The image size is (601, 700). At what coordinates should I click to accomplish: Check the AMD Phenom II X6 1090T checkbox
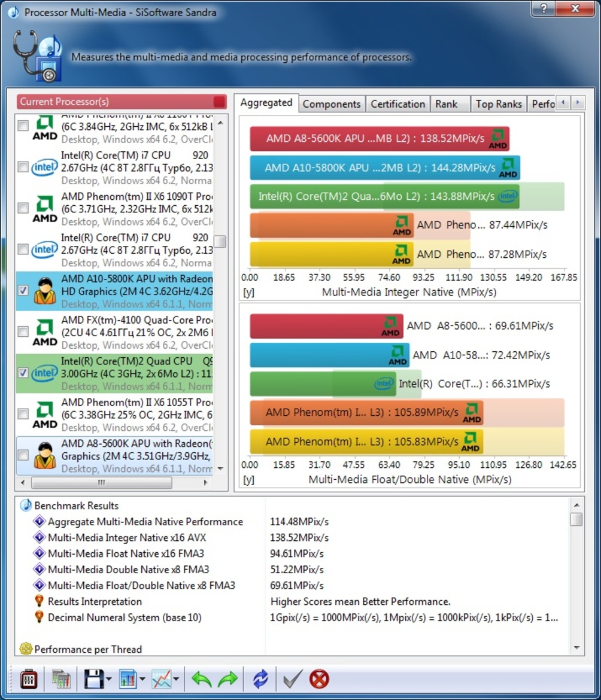click(x=23, y=208)
